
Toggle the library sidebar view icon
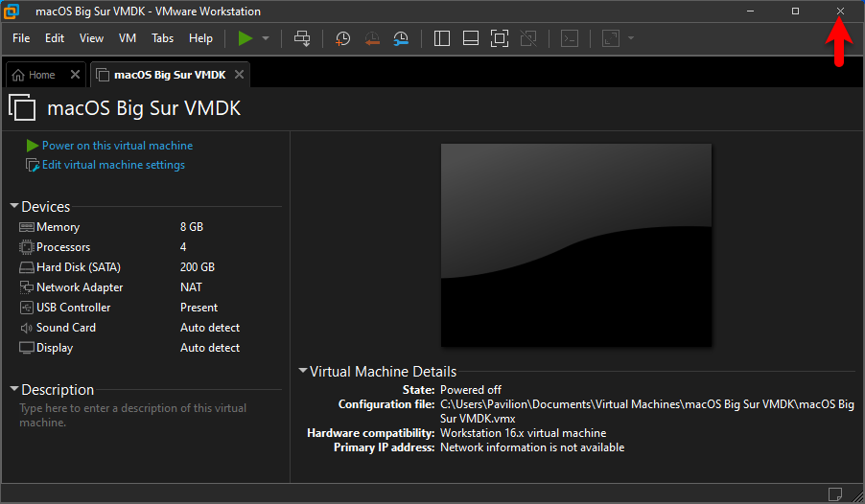[442, 38]
